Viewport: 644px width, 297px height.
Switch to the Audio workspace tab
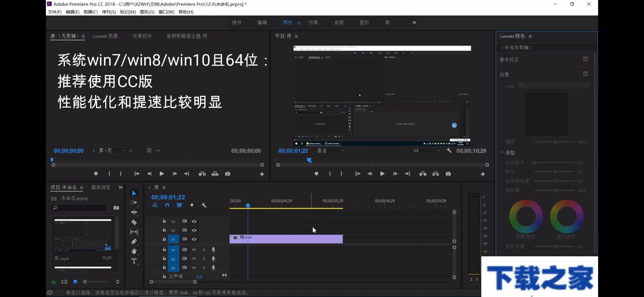coord(339,23)
